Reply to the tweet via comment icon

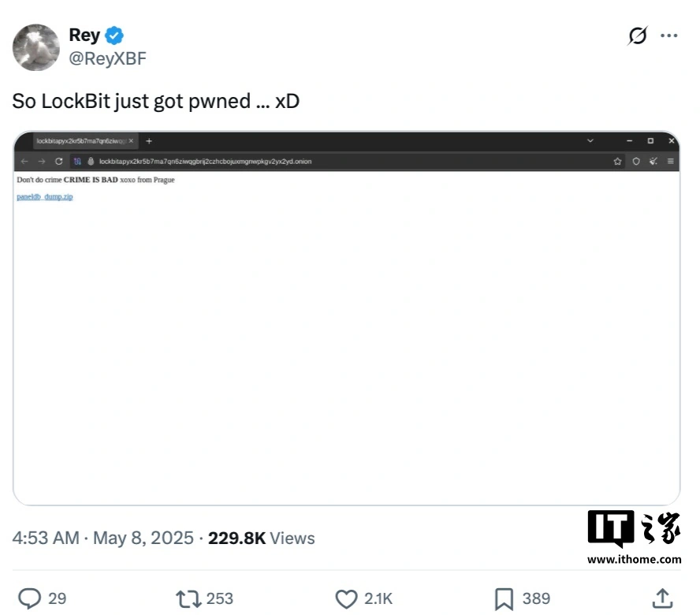30,598
